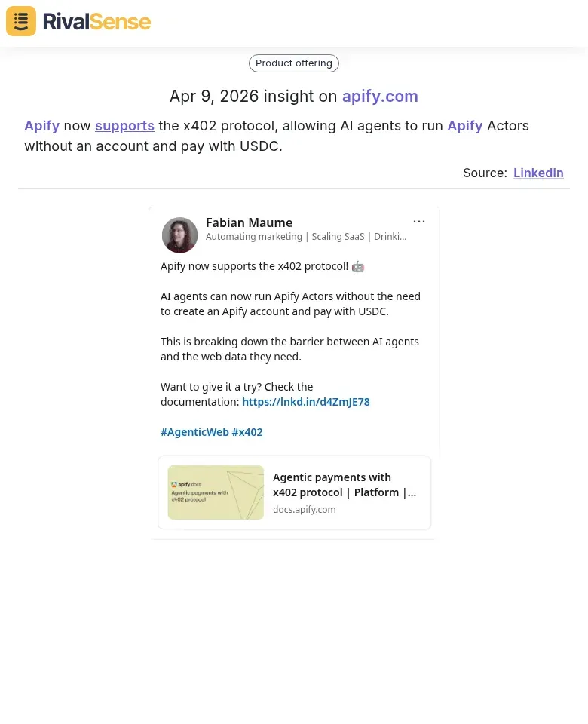Open the lnkd.in documentation link
This screenshot has width=588, height=724.
(x=305, y=401)
